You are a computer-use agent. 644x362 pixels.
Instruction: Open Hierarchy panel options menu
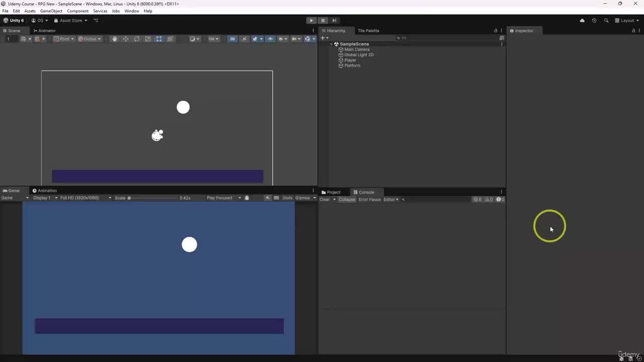(x=502, y=31)
